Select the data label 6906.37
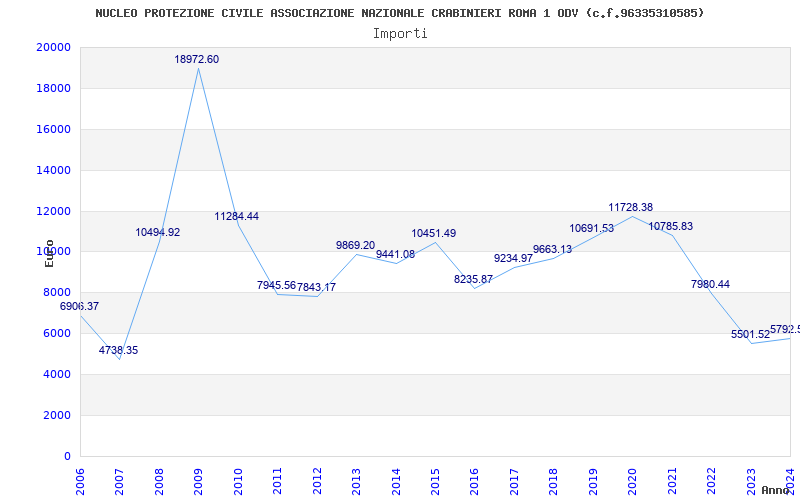Viewport: 800px width, 500px height. pyautogui.click(x=80, y=307)
